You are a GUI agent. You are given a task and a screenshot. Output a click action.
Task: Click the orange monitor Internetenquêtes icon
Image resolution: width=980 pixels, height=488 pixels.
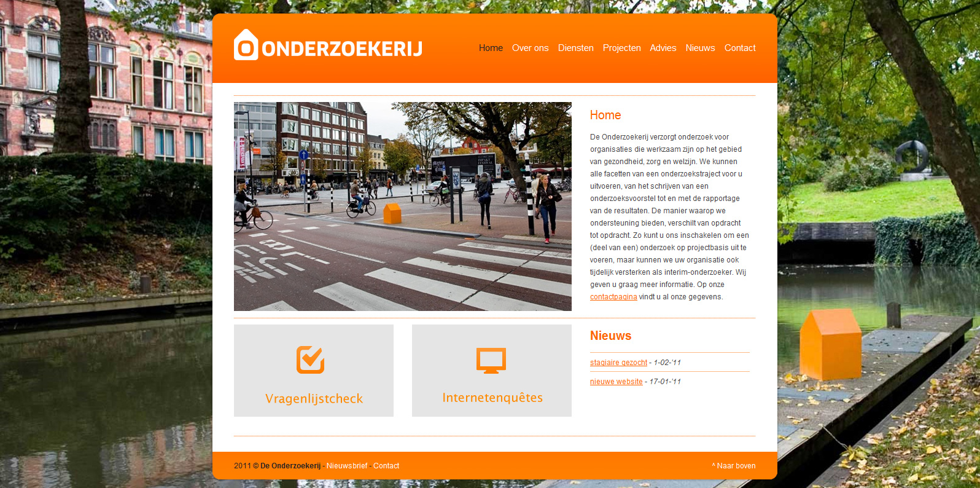tap(491, 361)
